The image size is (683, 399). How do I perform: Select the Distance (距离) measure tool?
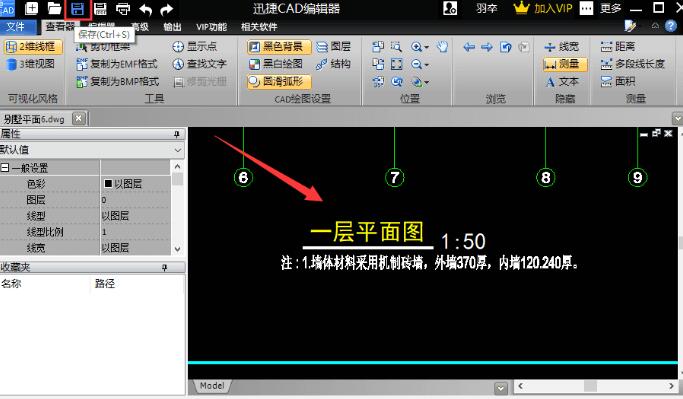618,46
